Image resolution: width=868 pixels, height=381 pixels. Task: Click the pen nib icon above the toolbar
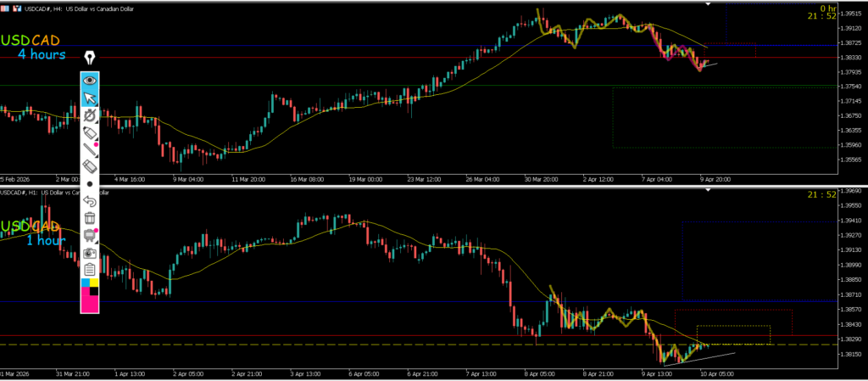coord(90,59)
